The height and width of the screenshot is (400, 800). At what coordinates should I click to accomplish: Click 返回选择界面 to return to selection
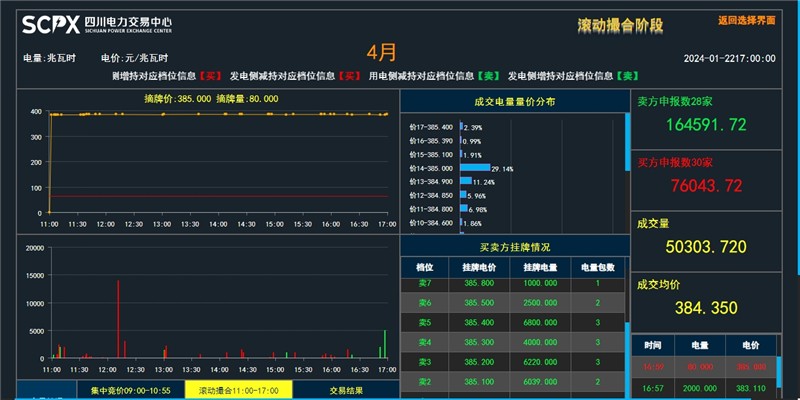click(746, 20)
